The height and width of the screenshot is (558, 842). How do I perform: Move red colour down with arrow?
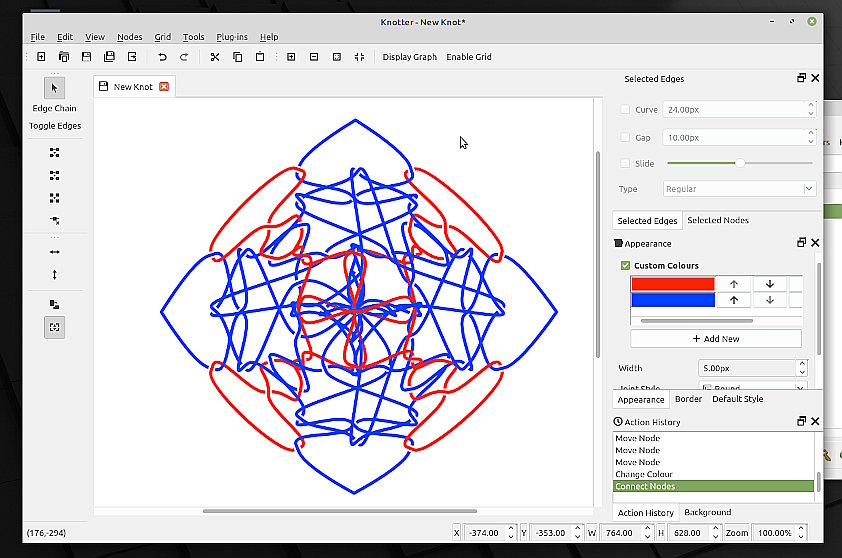(770, 284)
